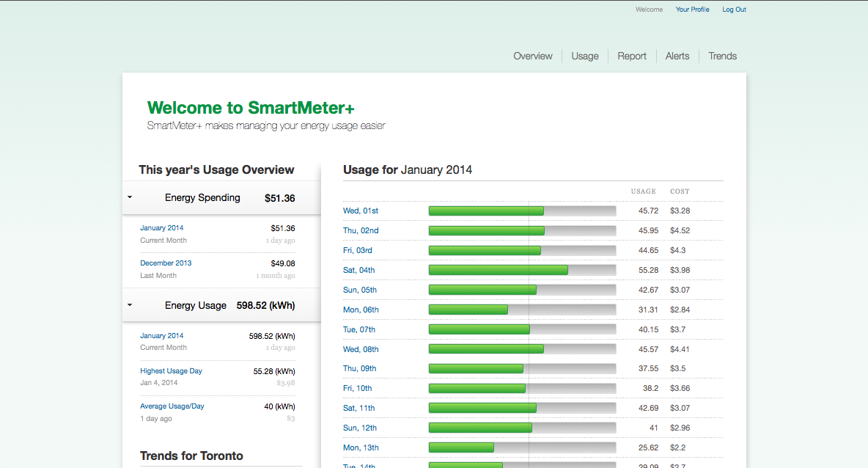
Task: Click the Usage for January 2014 heading
Action: pos(408,170)
